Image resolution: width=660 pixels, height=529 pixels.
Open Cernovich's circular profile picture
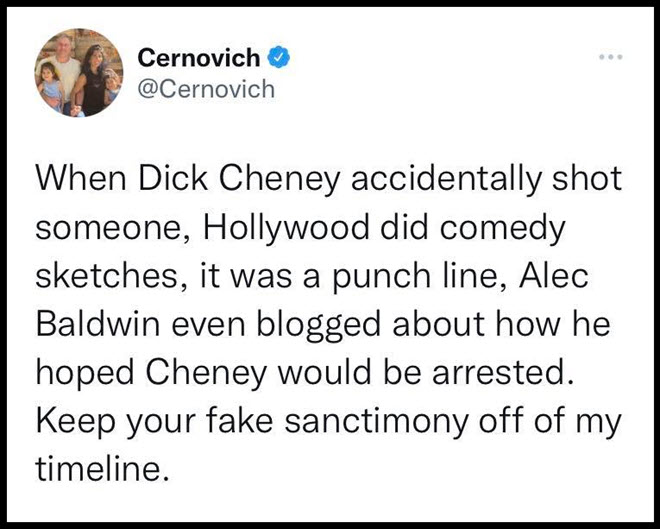pyautogui.click(x=79, y=73)
